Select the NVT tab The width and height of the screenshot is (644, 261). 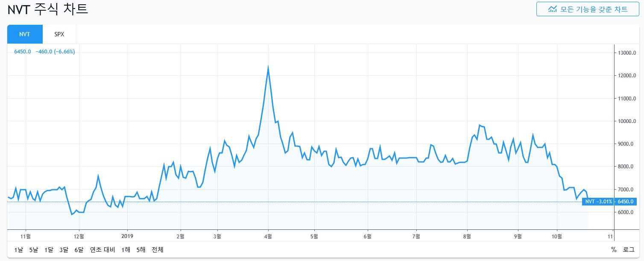tap(25, 34)
